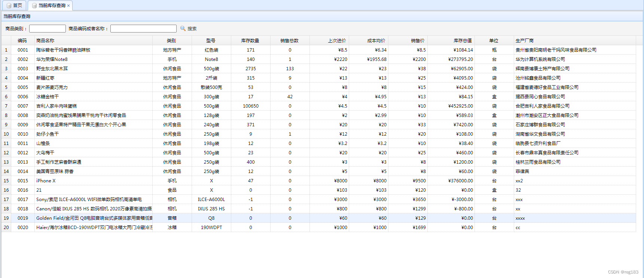Screen dimensions: 644x278
Task: Click manufacturer 菲律宾
Action: (x=522, y=171)
